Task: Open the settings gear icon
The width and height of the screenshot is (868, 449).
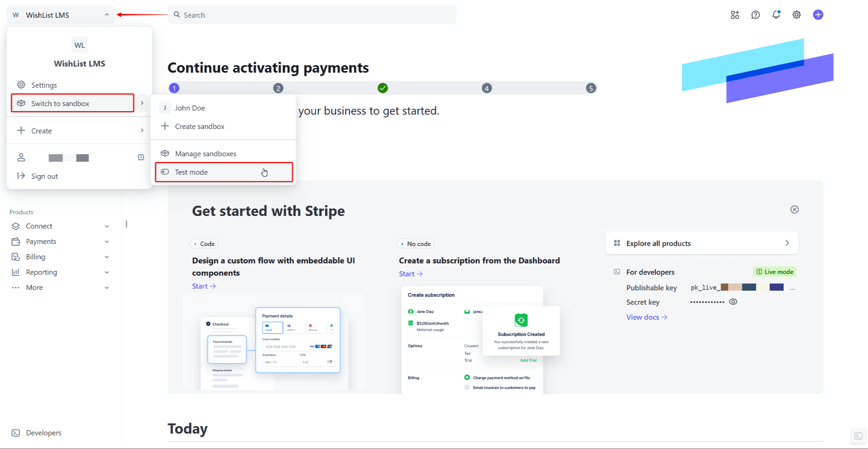Action: coord(796,15)
